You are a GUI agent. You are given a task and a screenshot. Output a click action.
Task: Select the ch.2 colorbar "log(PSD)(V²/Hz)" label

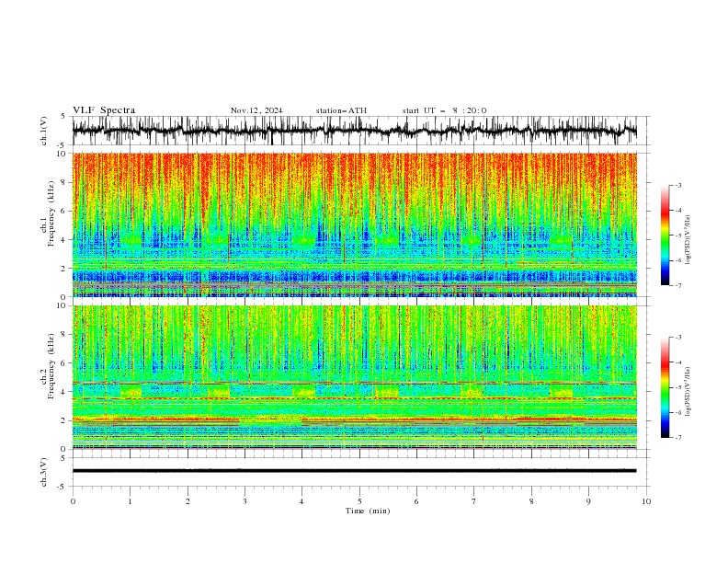pos(688,391)
